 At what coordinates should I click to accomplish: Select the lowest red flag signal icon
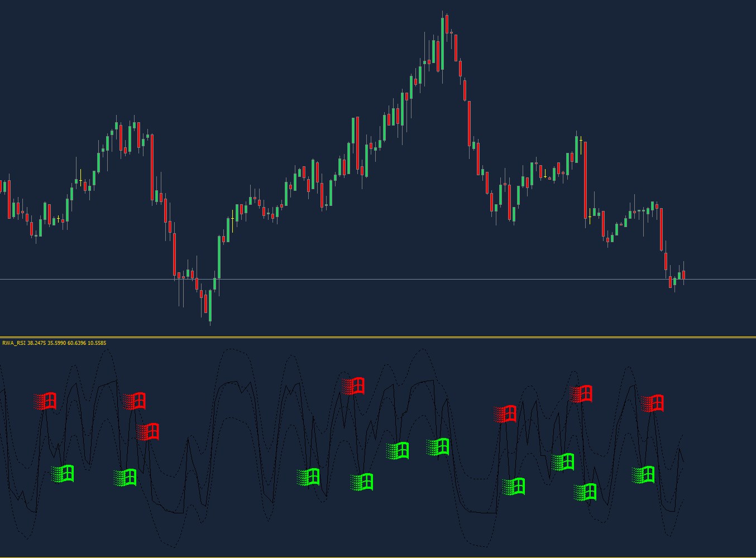[148, 432]
